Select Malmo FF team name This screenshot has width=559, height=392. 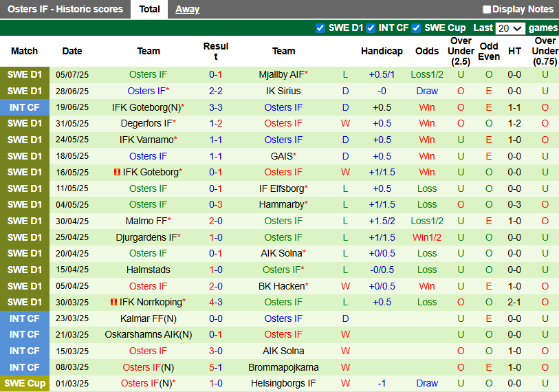(148, 221)
